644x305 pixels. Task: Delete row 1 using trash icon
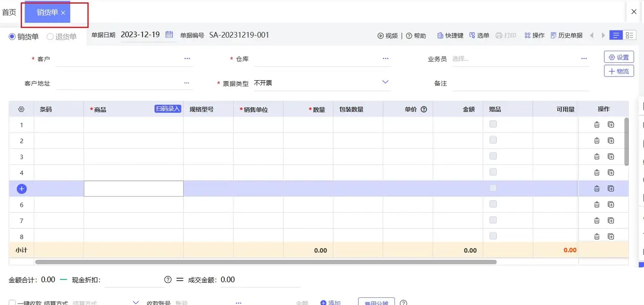coord(597,125)
